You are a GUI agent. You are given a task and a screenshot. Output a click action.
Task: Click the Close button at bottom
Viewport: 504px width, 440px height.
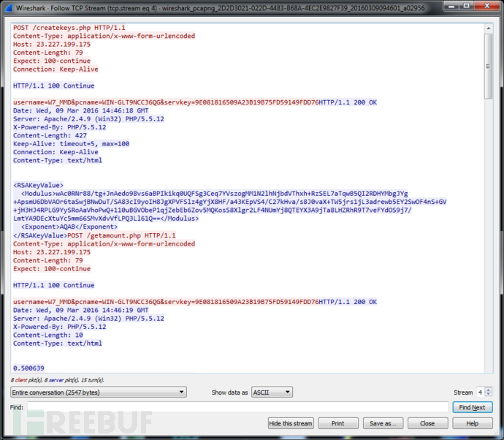(427, 423)
